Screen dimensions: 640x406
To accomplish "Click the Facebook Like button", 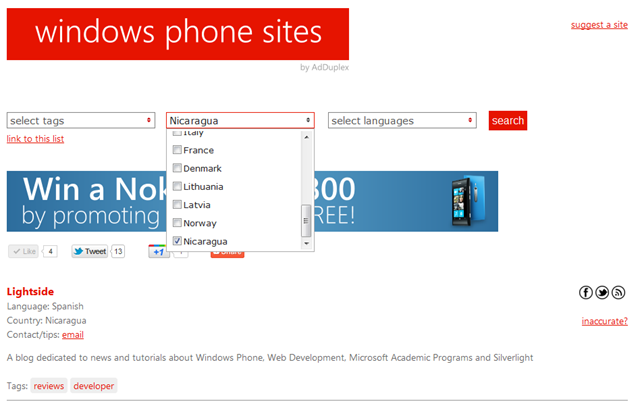I will 23,251.
